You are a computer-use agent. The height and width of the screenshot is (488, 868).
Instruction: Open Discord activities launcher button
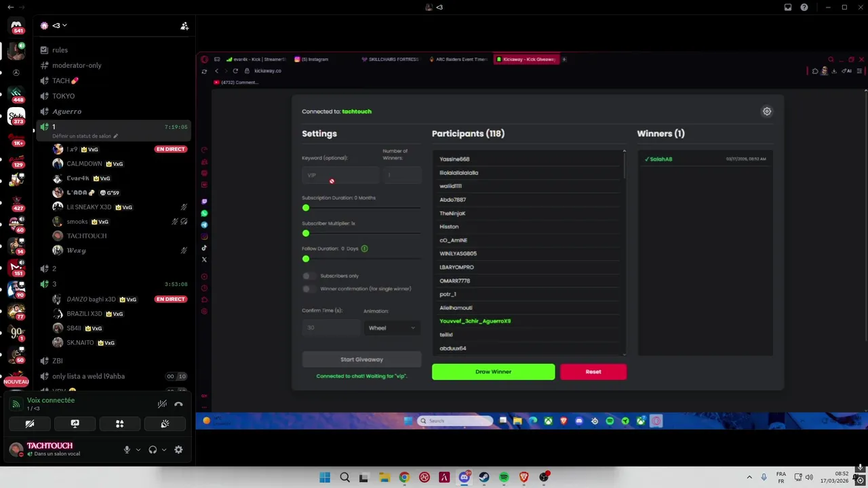click(x=120, y=424)
